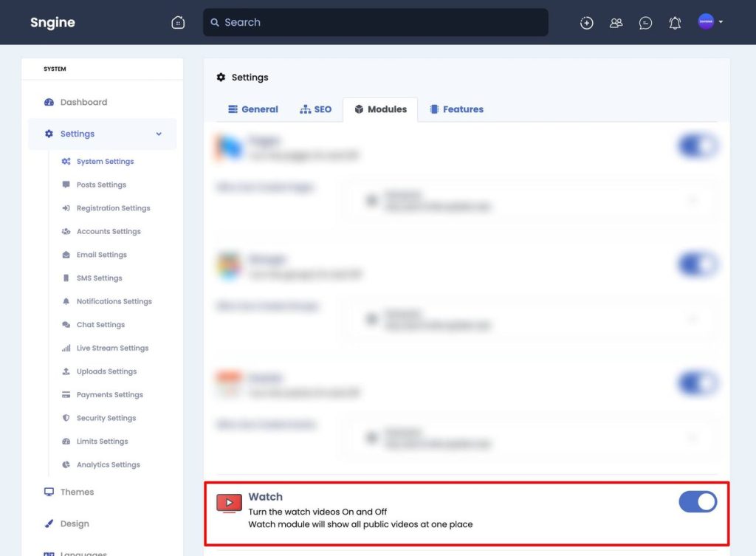Click the Registration Settings sign-in icon
Viewport: 756px width, 556px height.
tap(66, 208)
